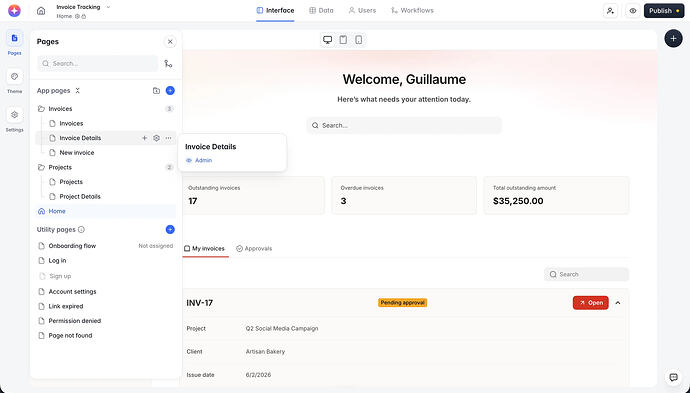Image resolution: width=690 pixels, height=393 pixels.
Task: Select the Approvals tab
Action: [254, 249]
